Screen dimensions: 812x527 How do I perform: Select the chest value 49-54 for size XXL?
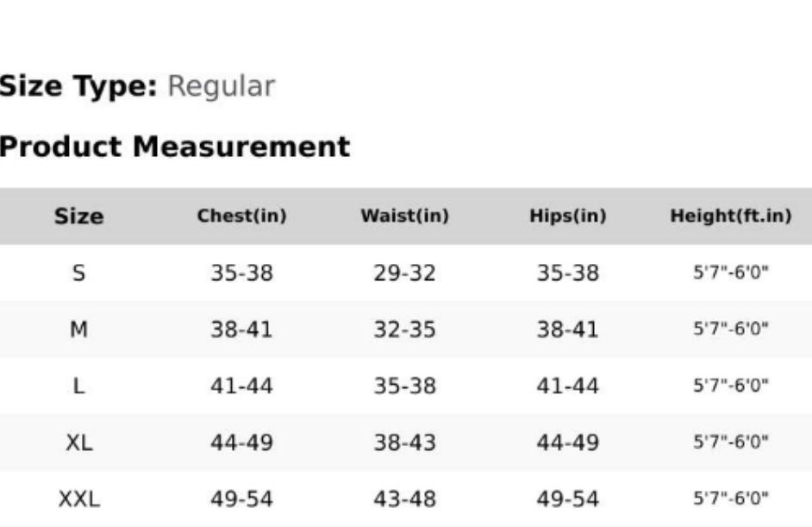click(241, 499)
